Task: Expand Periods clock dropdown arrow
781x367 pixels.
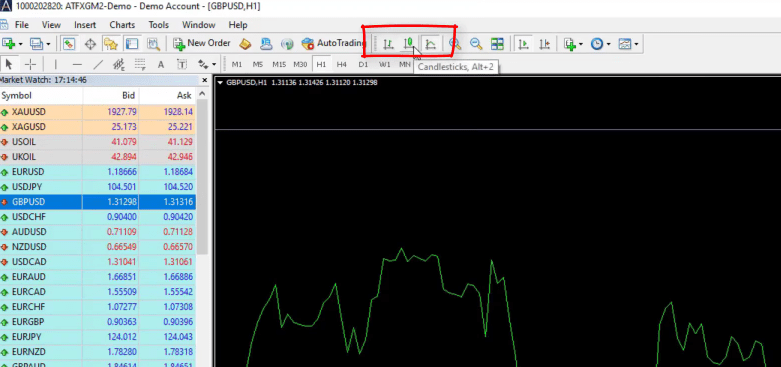Action: 609,44
